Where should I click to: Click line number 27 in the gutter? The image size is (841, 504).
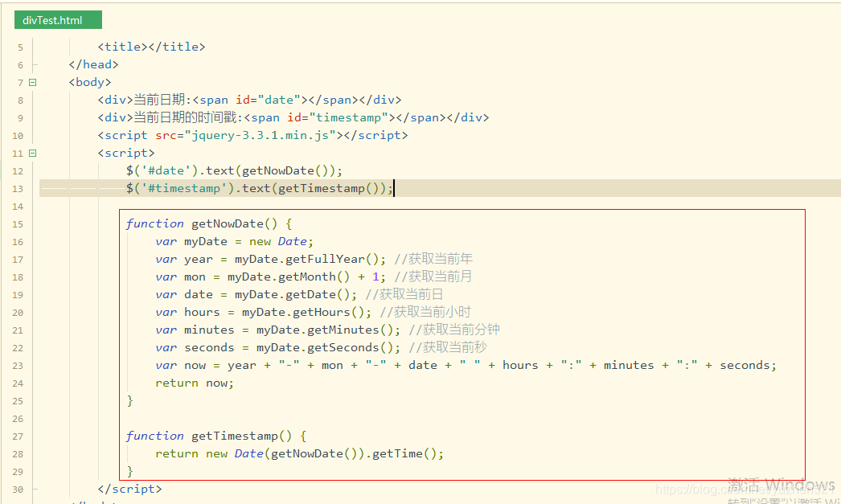coord(18,437)
